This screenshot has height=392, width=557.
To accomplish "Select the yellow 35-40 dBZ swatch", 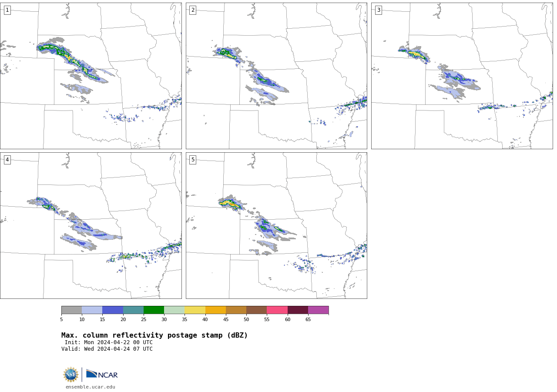I will 195,310.
